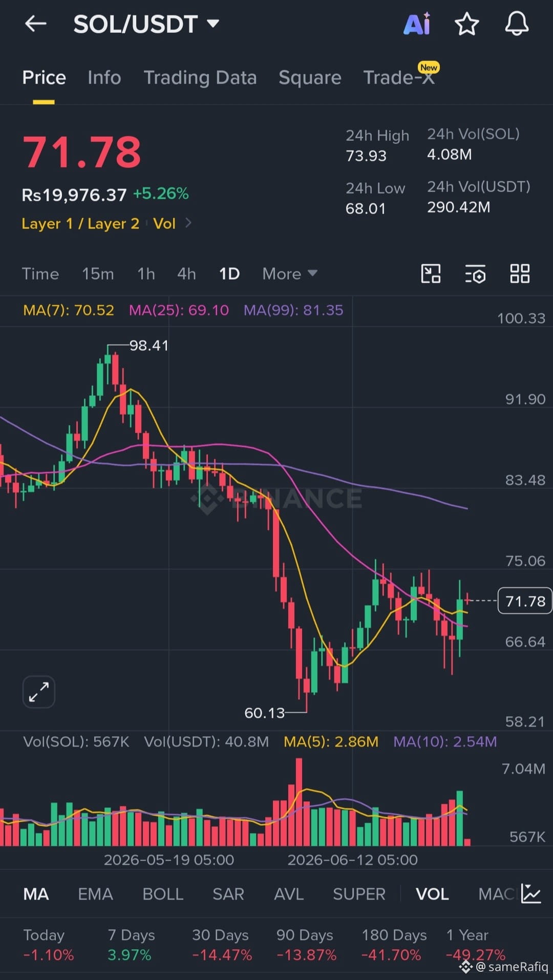Toggle the VOL sub-indicator
This screenshot has width=553, height=980.
(432, 894)
